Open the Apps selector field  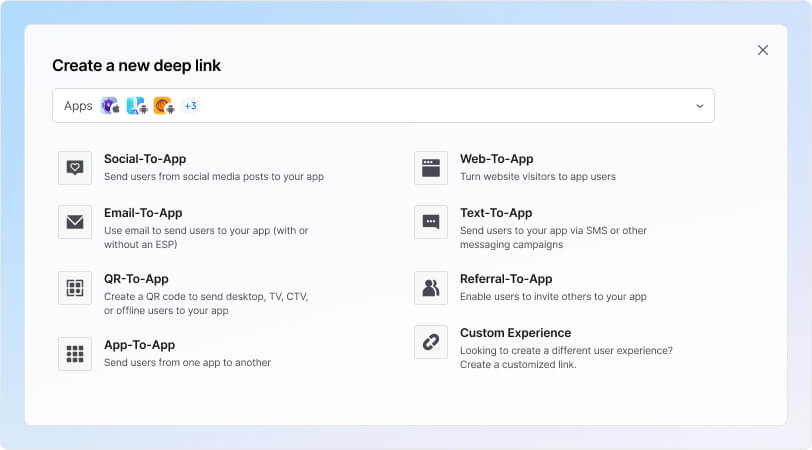383,106
